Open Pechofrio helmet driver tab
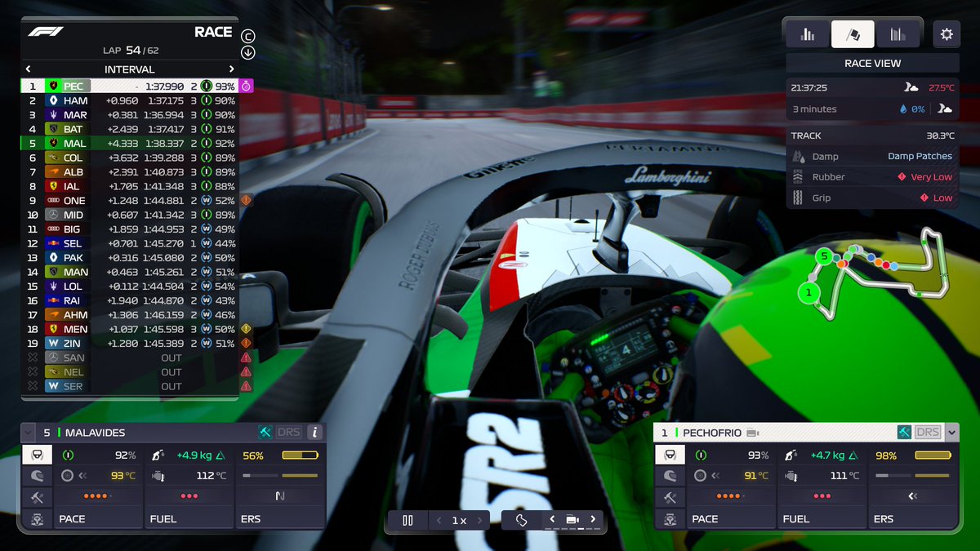This screenshot has width=980, height=551. pos(670,476)
